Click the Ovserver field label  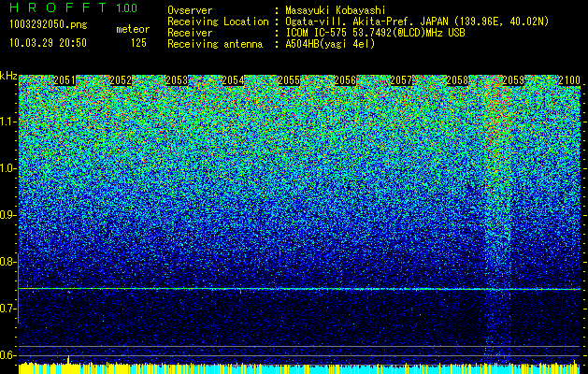coord(190,10)
